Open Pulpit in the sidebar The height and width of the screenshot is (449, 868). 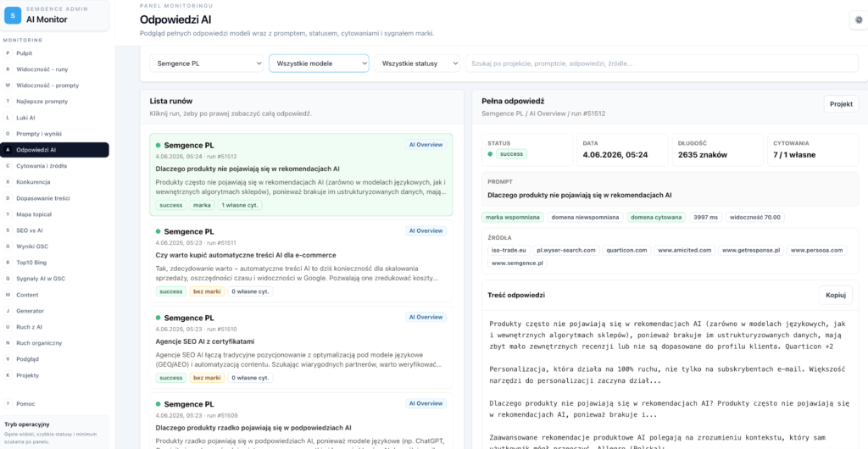click(55, 53)
